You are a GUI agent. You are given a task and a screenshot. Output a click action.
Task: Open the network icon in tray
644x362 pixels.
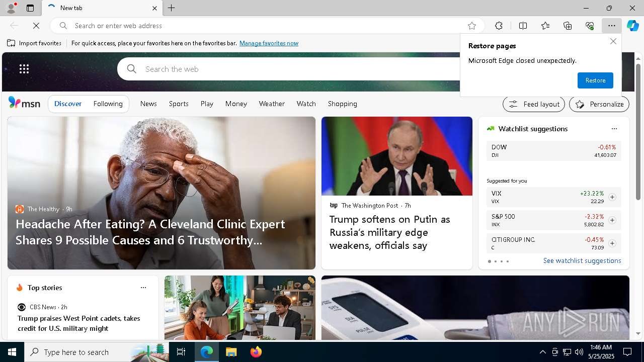coord(567,352)
